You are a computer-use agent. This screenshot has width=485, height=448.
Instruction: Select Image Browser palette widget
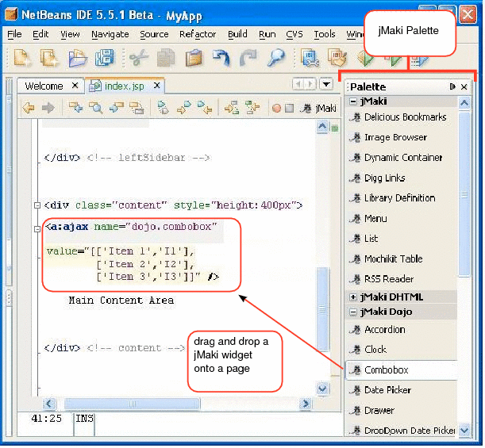pyautogui.click(x=401, y=137)
